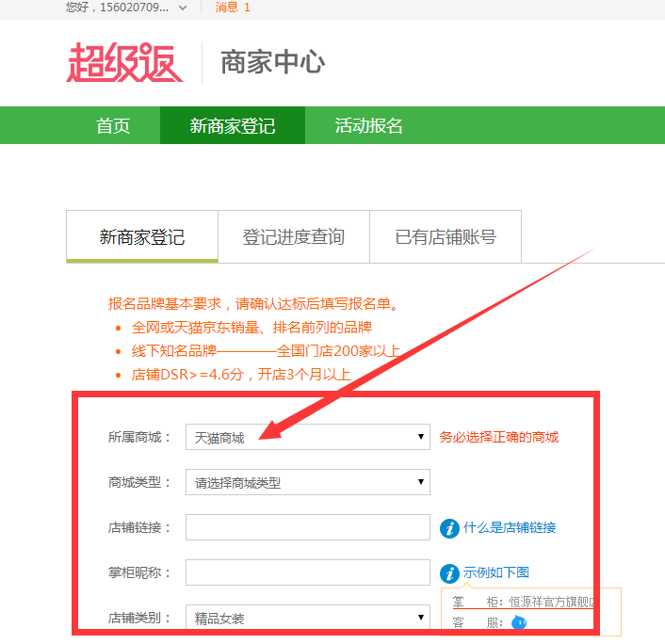Switch to the 新商家登记 sub-tab

[142, 236]
